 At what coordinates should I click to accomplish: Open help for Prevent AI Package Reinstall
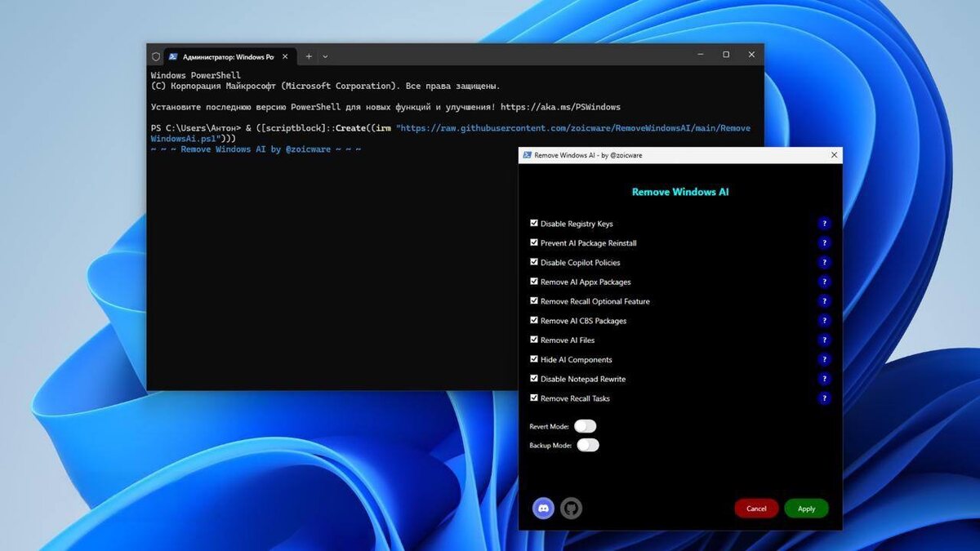[x=824, y=243]
